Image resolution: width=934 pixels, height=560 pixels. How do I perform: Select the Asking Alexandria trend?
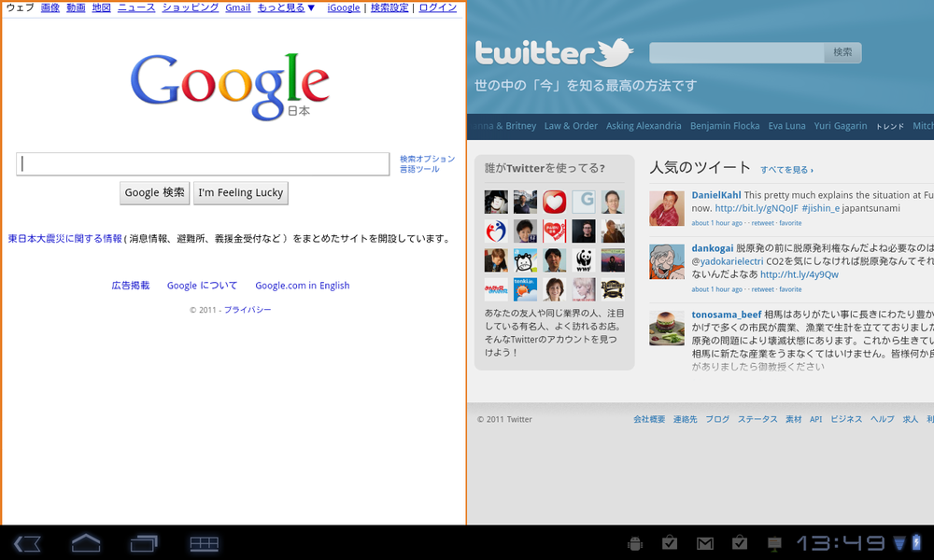pyautogui.click(x=644, y=126)
